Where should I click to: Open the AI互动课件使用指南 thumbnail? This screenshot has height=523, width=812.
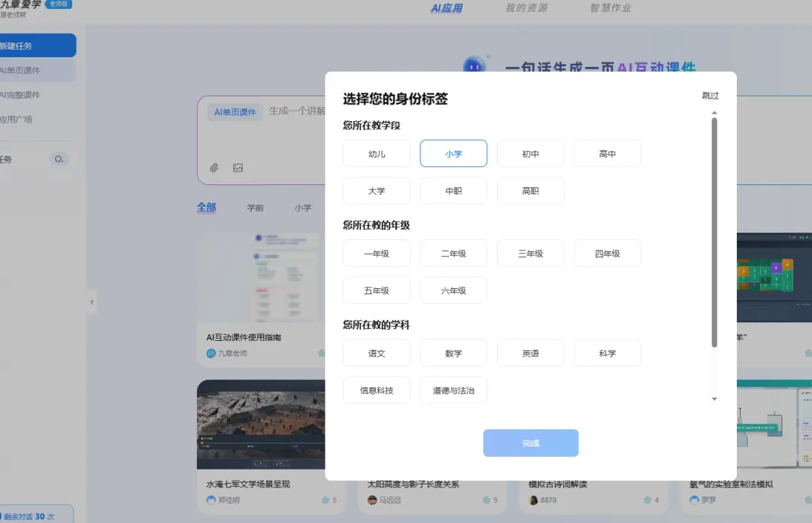pyautogui.click(x=261, y=278)
